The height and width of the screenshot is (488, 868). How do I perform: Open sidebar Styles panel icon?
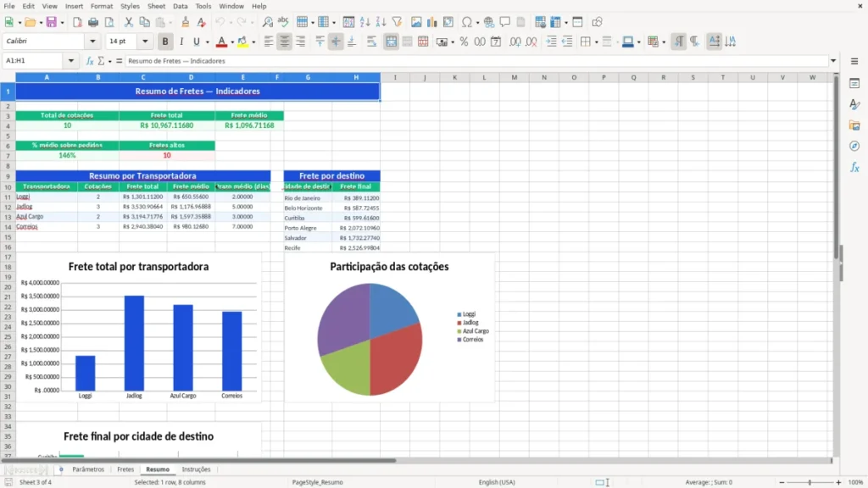[x=854, y=104]
